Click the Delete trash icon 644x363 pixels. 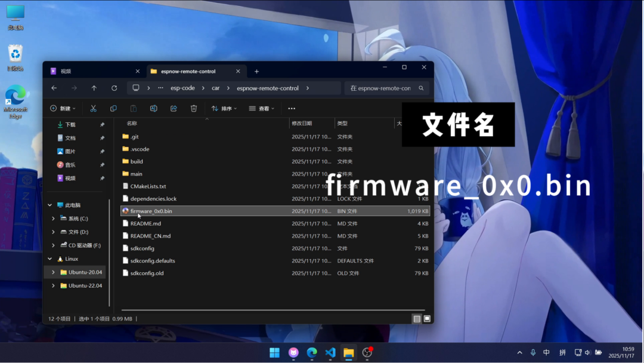[x=194, y=109]
